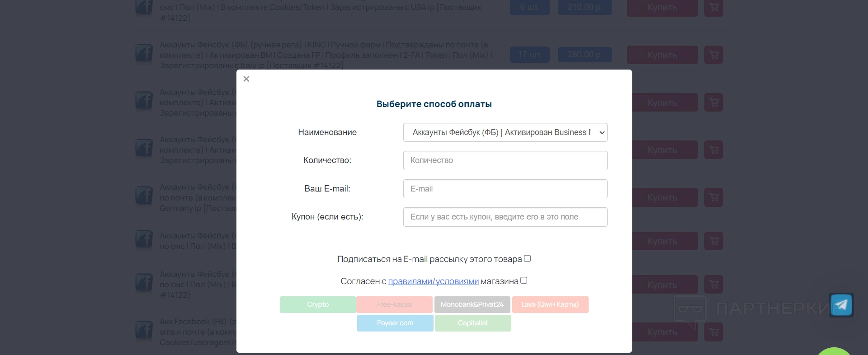Open the Наименование product dropdown
Screen dimensions: 868x355
pyautogui.click(x=505, y=132)
